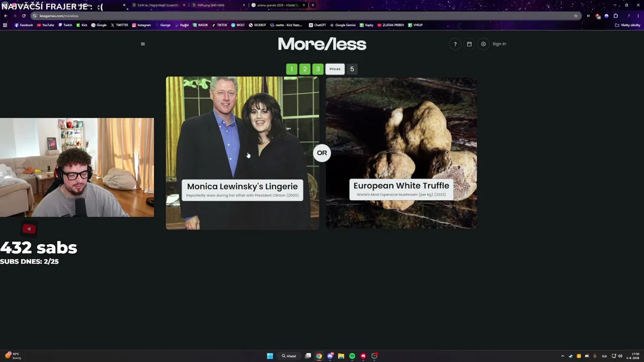The width and height of the screenshot is (644, 362).
Task: Open the PayPal bookmark
Action: [x=182, y=25]
